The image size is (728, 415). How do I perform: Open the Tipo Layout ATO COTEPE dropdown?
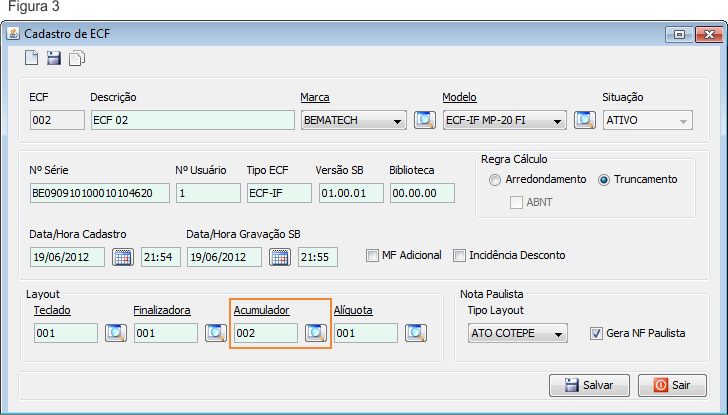[x=558, y=333]
